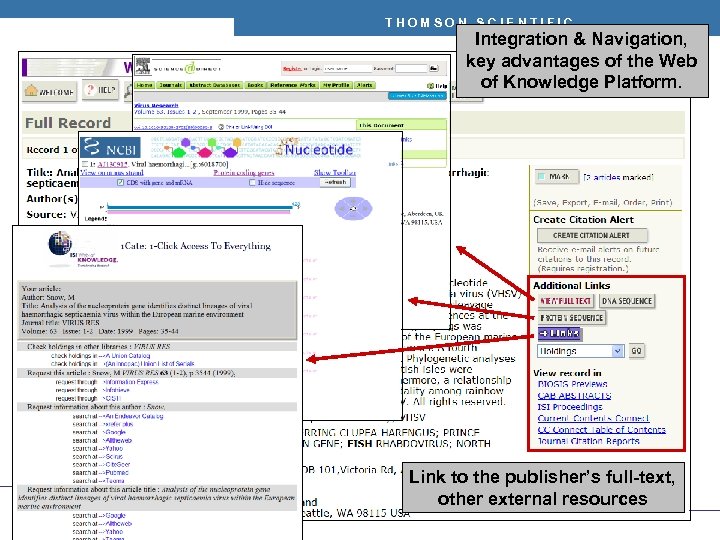Enable the 'Hide sequence' checkbox in NCBI

252,183
